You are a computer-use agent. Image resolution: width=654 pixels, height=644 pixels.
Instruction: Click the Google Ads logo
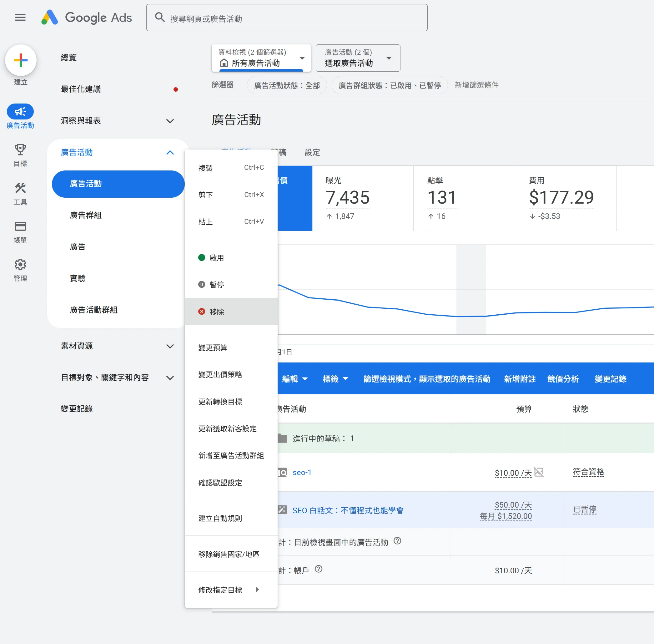[87, 17]
